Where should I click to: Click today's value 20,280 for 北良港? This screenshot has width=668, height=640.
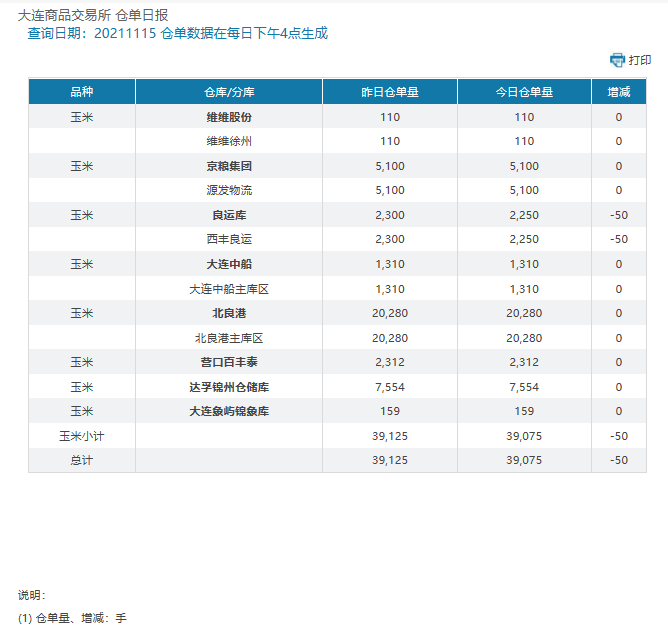[x=524, y=313]
